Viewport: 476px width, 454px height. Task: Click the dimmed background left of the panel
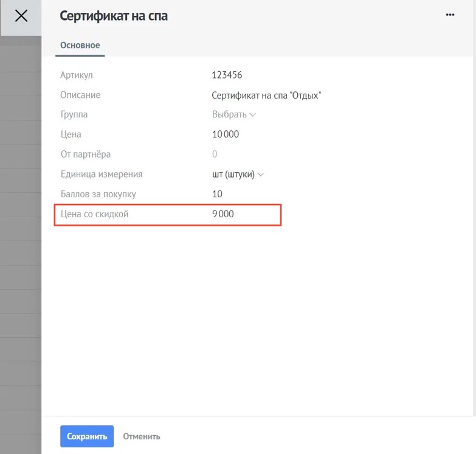[x=21, y=243]
